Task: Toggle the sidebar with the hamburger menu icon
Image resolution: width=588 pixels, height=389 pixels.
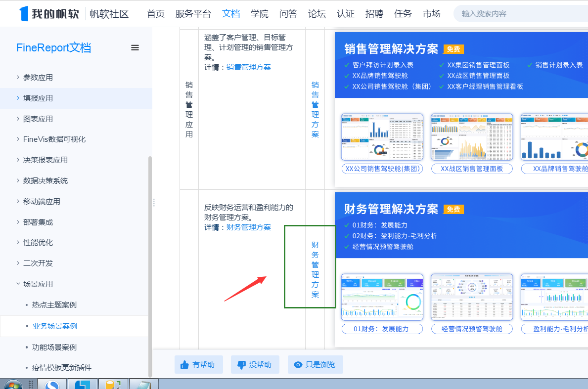Action: pos(135,47)
